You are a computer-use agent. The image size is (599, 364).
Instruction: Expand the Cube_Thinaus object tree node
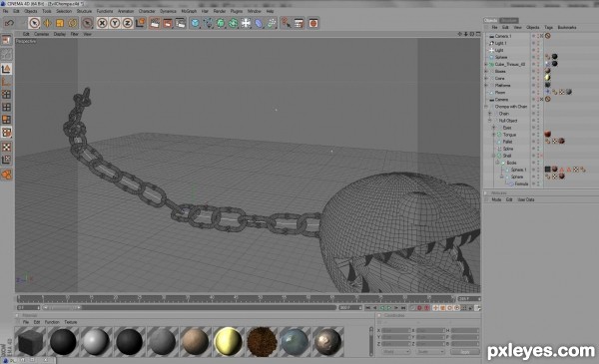click(x=486, y=65)
